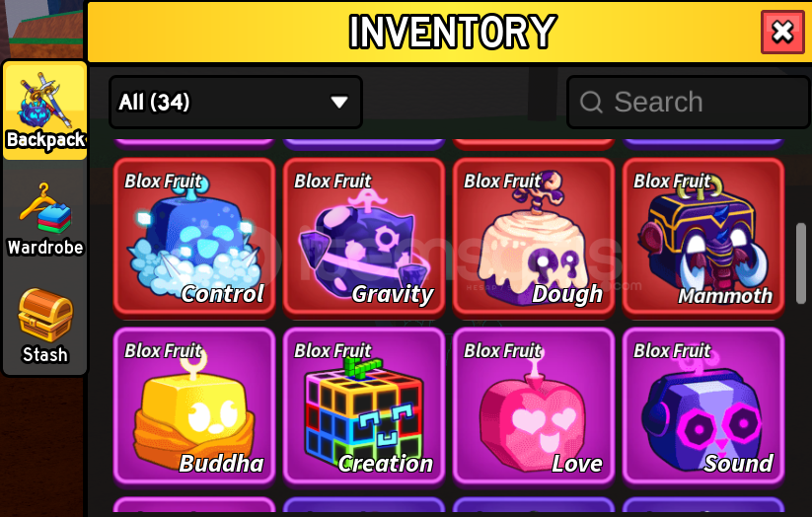Click the partially visible purple item below Buddha
The width and height of the screenshot is (812, 517).
click(x=194, y=504)
